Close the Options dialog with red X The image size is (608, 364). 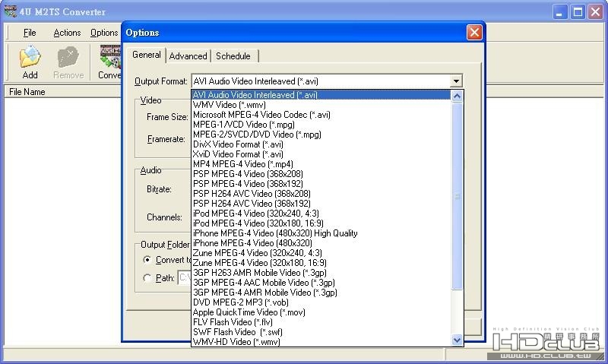click(x=474, y=33)
